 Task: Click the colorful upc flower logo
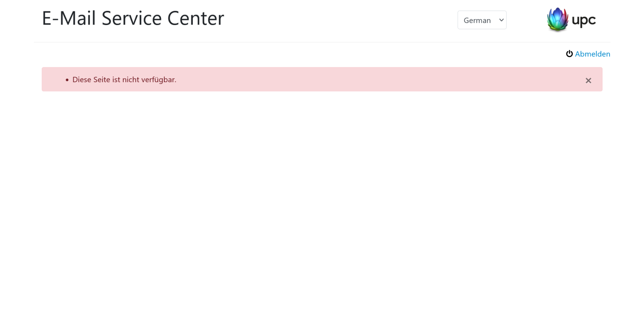click(x=557, y=19)
